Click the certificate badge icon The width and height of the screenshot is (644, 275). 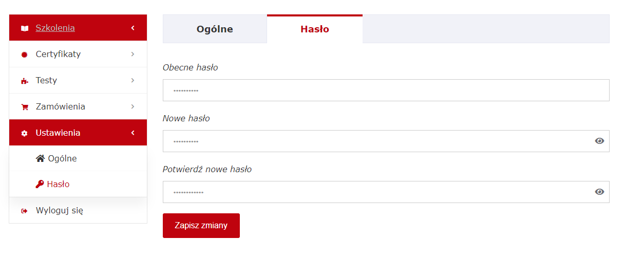pyautogui.click(x=25, y=54)
